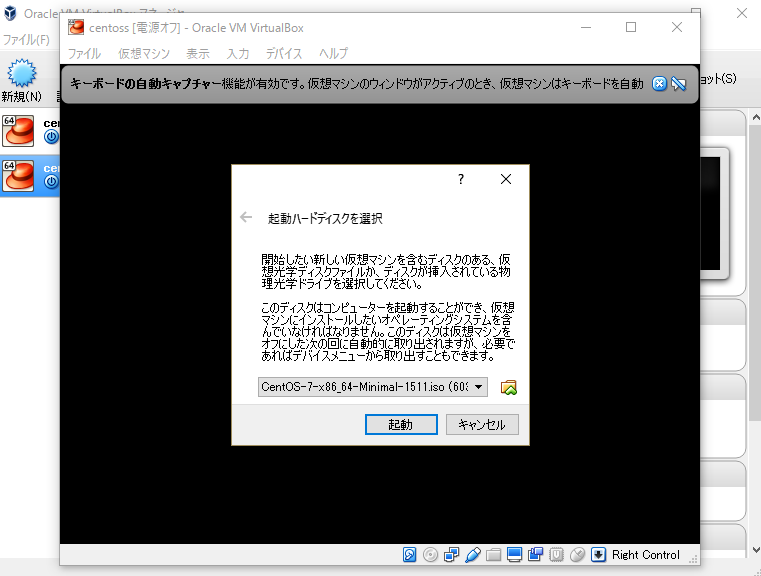Screen dimensions: 761x576
Task: Open the 仮想マシン menu
Action: [x=144, y=53]
